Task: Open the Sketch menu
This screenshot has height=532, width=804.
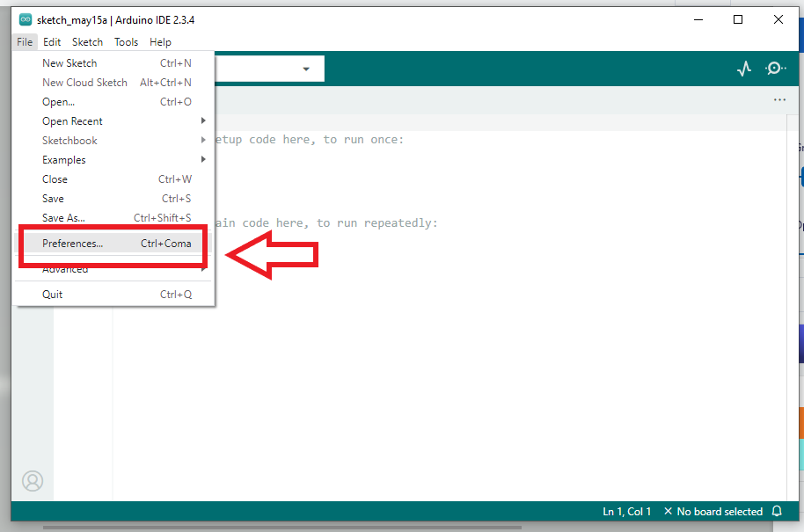Action: 87,42
